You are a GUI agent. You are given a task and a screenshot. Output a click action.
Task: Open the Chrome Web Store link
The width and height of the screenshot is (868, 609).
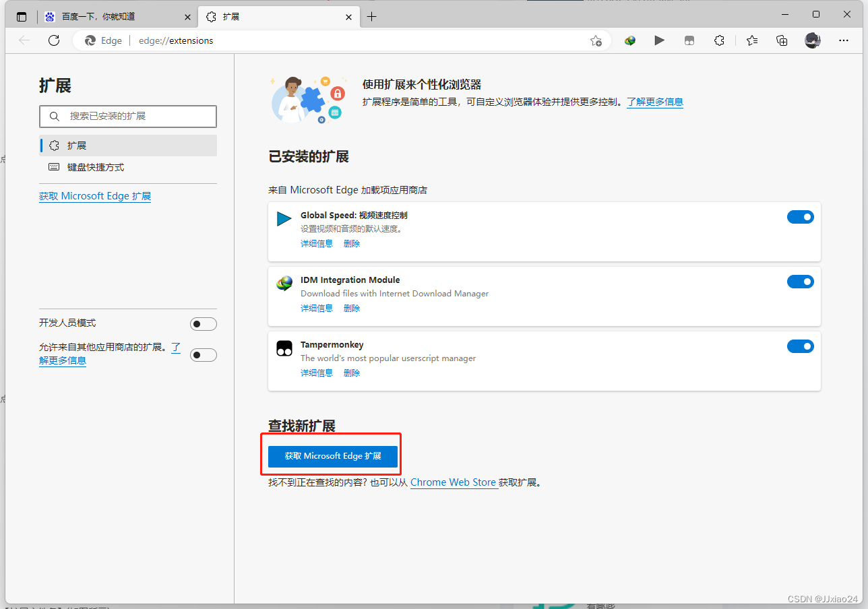coord(453,482)
